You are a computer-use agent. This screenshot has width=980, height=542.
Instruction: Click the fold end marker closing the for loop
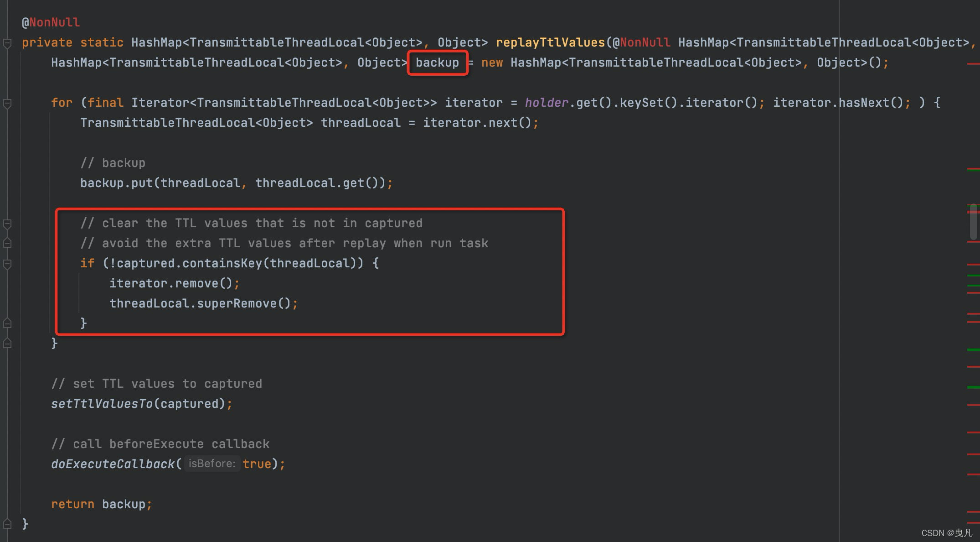click(7, 344)
